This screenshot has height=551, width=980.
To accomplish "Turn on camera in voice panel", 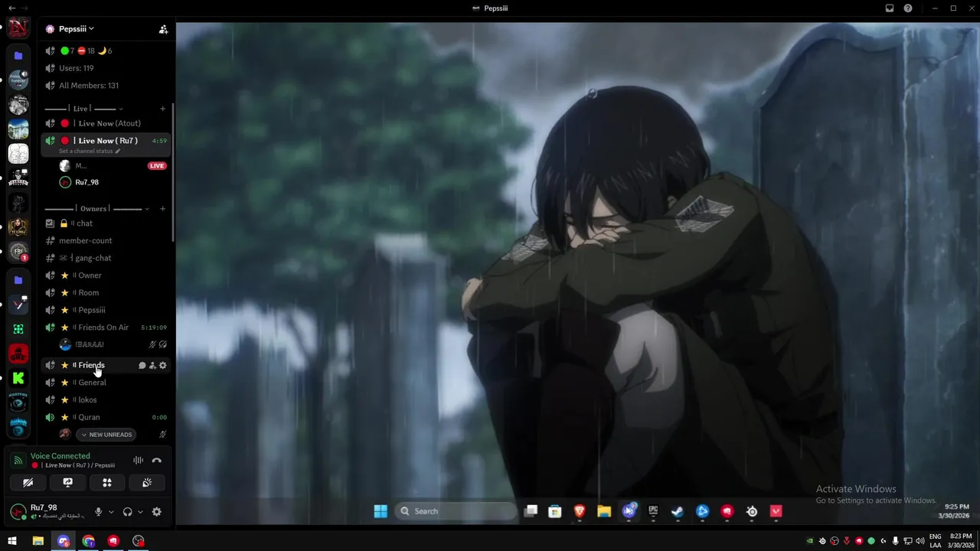I will coord(28,483).
